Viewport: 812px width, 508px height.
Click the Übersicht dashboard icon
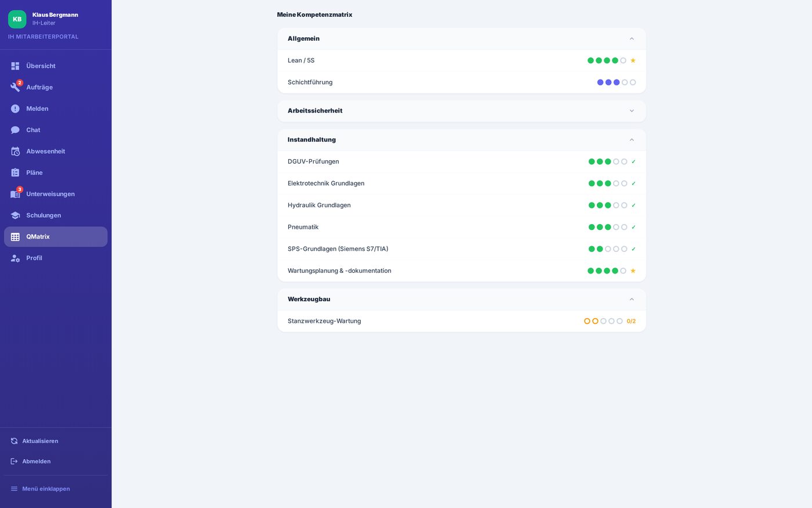pyautogui.click(x=15, y=66)
